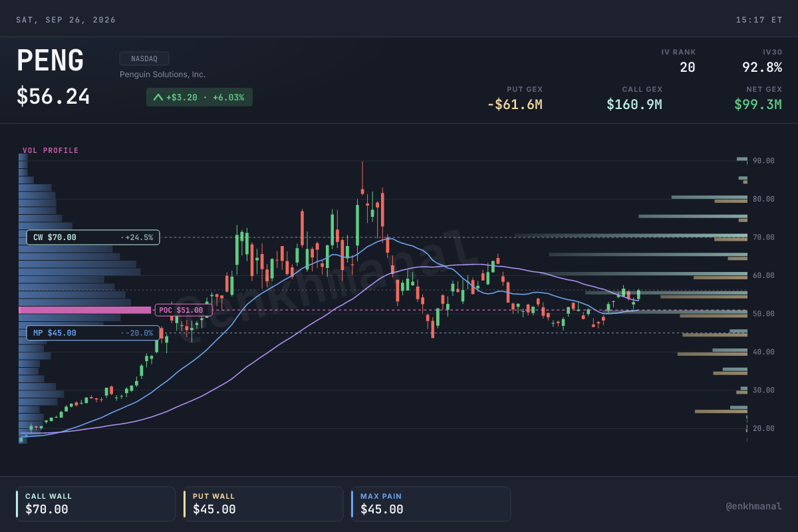Screen dimensions: 798x532
Task: Click the VOL PROFILE label
Action: [51, 150]
